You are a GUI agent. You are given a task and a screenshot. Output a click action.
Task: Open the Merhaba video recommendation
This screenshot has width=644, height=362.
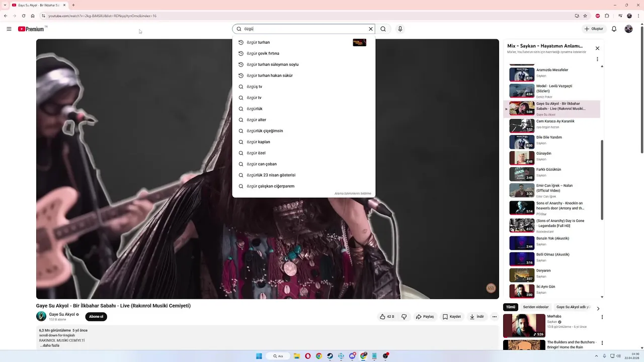(x=524, y=325)
